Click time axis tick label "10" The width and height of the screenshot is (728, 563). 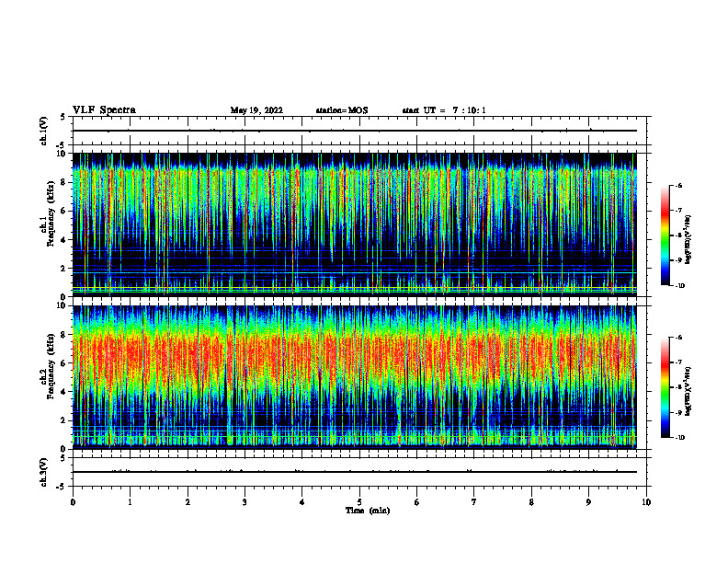(x=646, y=502)
